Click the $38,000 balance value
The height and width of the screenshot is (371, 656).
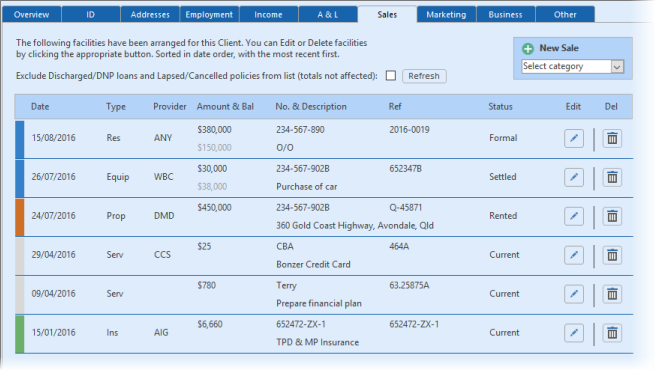pos(212,187)
